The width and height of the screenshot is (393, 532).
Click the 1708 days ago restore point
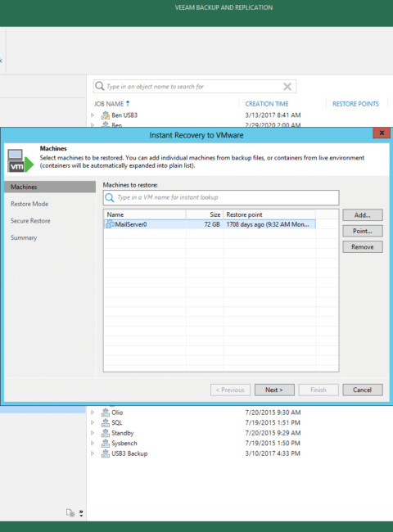(268, 224)
